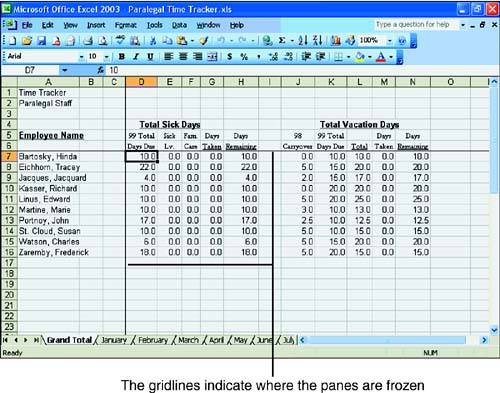The image size is (500, 393).
Task: Expand the AutoSum functions arrow
Action: (x=292, y=41)
